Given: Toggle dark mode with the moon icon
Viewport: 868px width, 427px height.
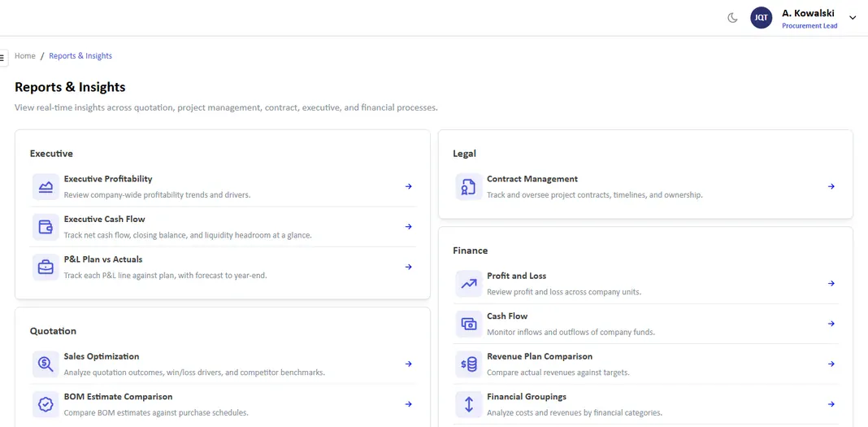Looking at the screenshot, I should tap(732, 18).
